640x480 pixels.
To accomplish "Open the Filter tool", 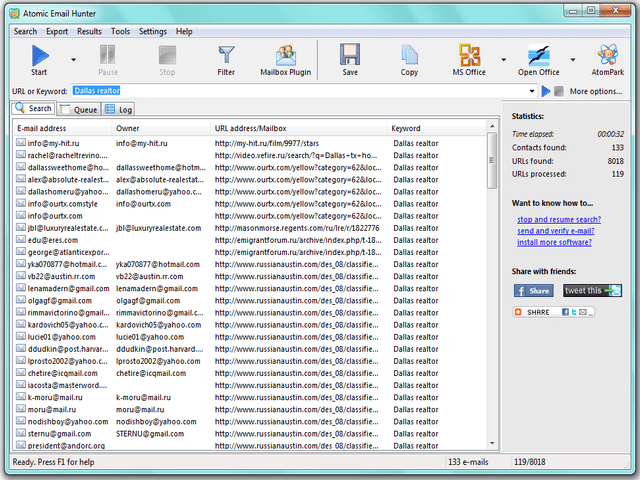I will 227,57.
